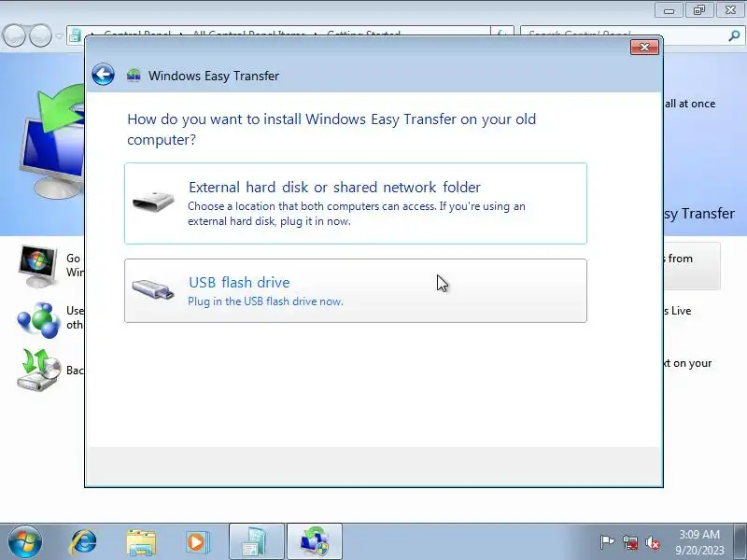This screenshot has height=560, width=747.
Task: Go back in Windows Easy Transfer wizard
Action: click(x=103, y=75)
